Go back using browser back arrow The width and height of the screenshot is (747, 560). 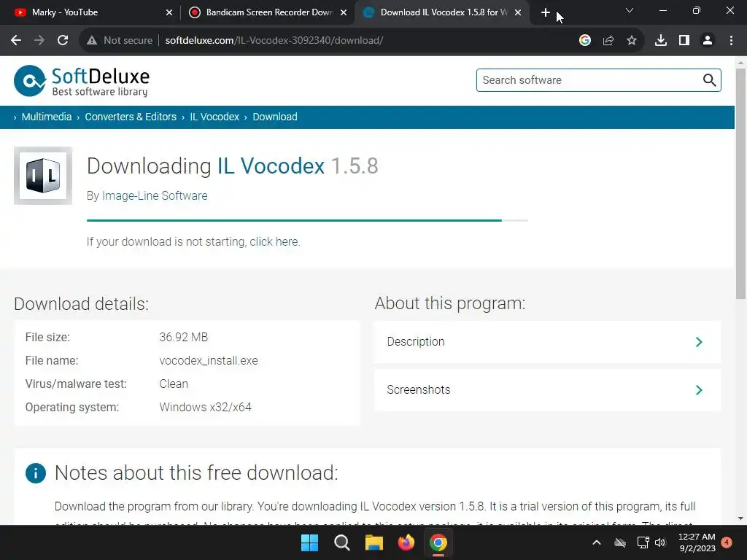coord(16,41)
